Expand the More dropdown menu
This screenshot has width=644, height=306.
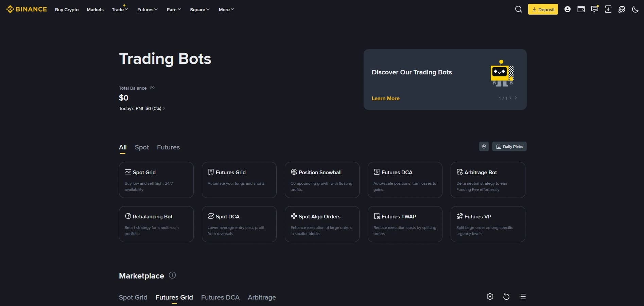coord(226,10)
